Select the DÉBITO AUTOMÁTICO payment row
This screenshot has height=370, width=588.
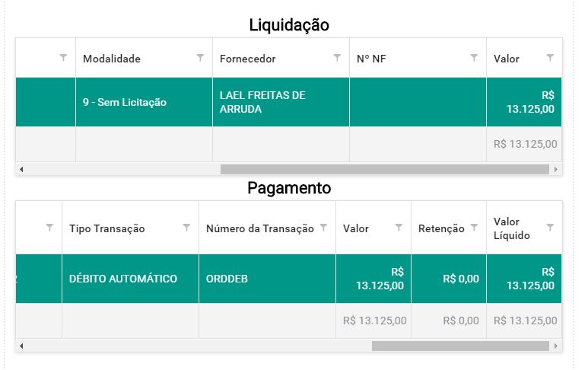coord(288,279)
